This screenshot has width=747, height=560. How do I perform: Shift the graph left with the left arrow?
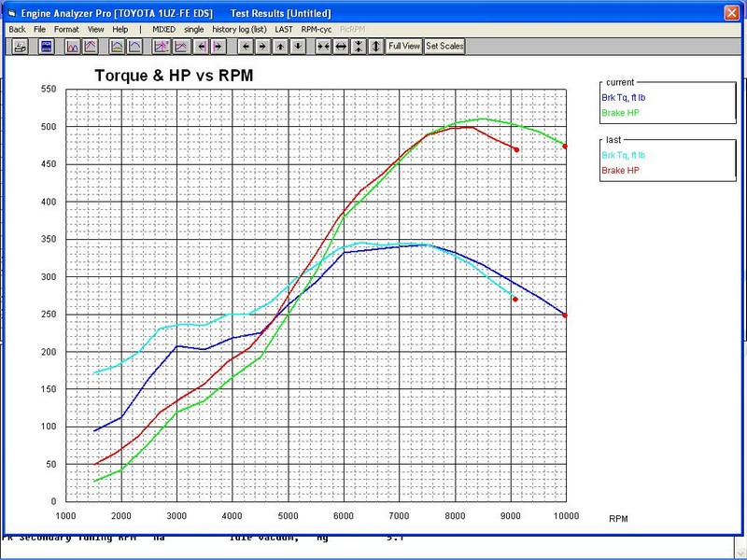pyautogui.click(x=246, y=46)
